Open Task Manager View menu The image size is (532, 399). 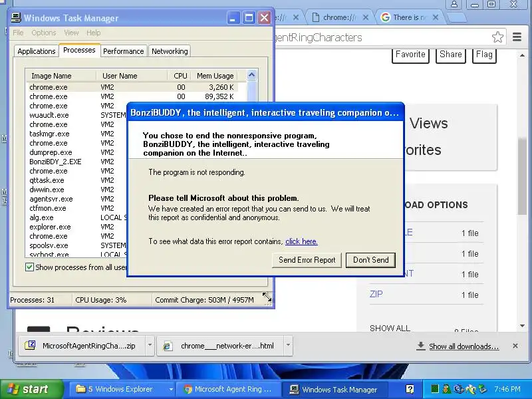pos(71,33)
